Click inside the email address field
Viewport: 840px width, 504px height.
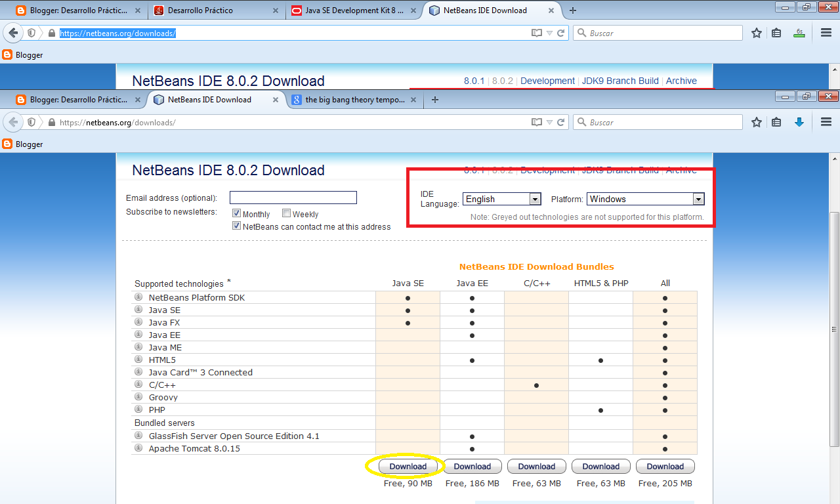point(293,197)
